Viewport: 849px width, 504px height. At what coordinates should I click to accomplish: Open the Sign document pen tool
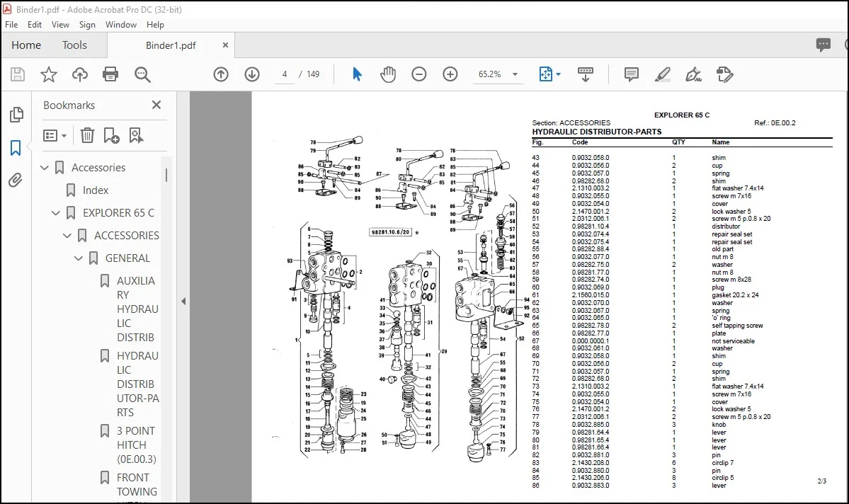(694, 74)
